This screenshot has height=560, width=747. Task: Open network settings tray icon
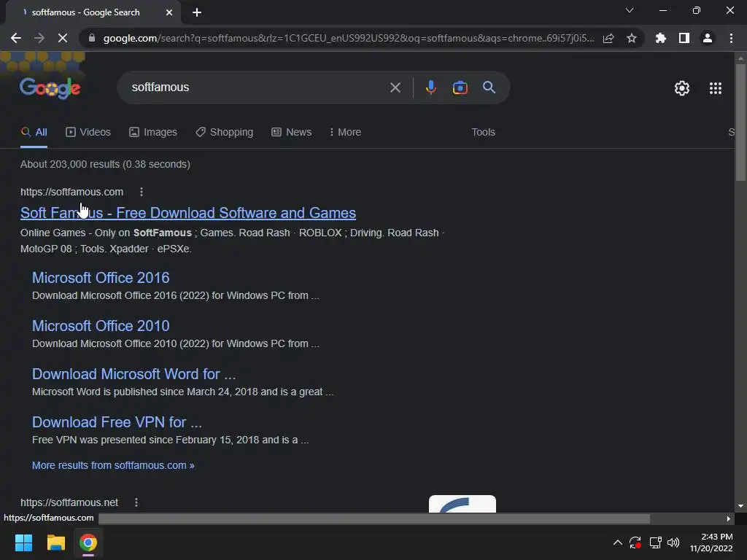pos(655,542)
